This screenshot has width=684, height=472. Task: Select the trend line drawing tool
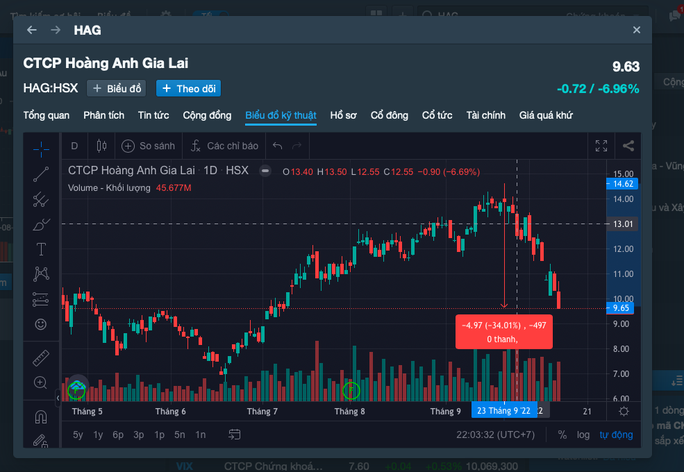41,173
